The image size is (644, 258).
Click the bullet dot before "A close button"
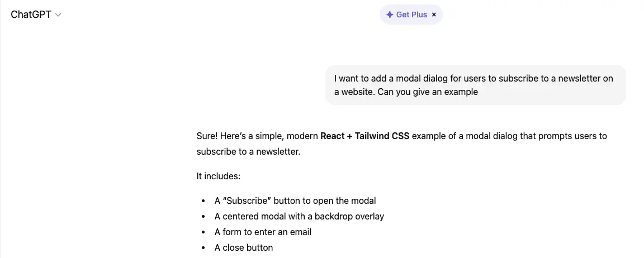click(x=203, y=248)
